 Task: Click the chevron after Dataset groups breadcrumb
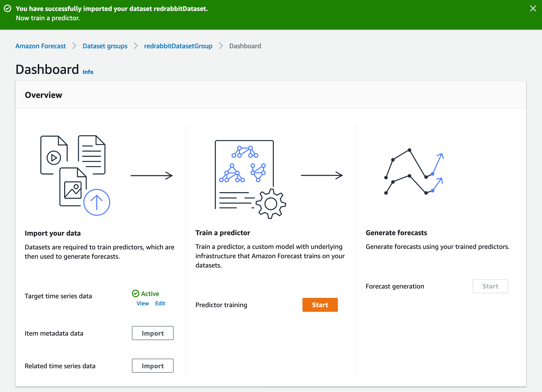[x=136, y=46]
